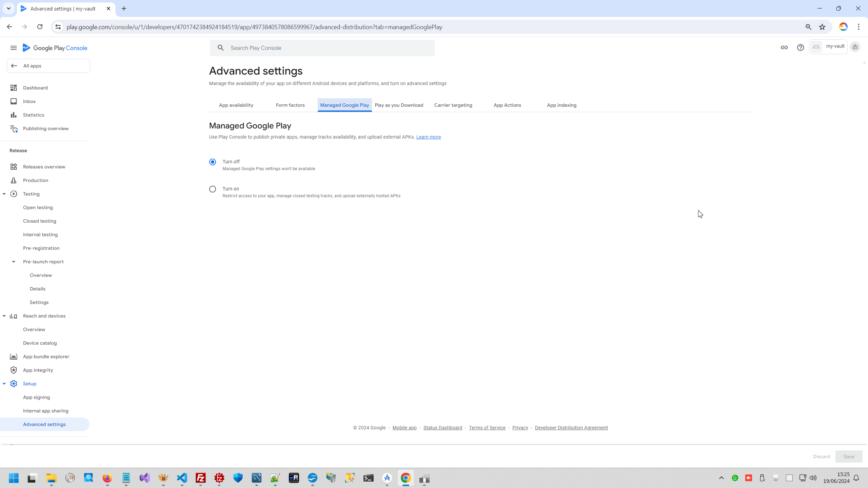Open Publishing overview in sidebar
The height and width of the screenshot is (488, 868).
point(45,128)
